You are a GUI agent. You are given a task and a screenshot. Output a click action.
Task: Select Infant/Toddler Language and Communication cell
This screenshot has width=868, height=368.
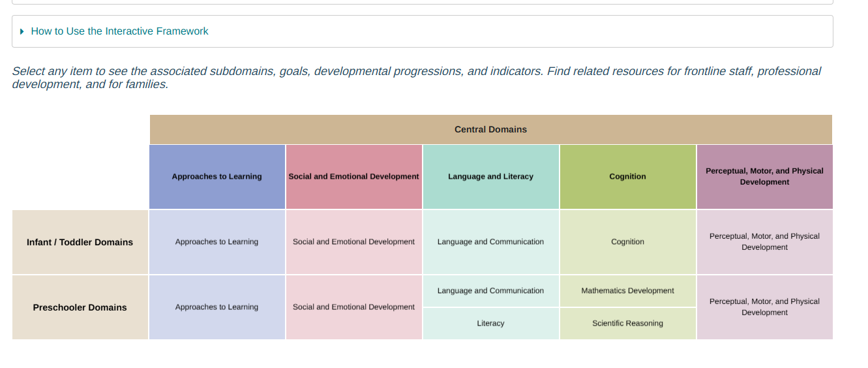490,242
